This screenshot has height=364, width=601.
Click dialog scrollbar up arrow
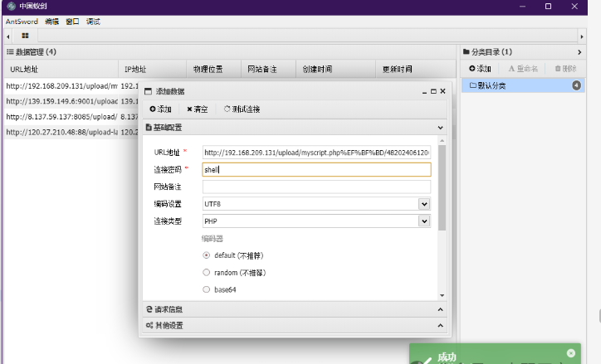pyautogui.click(x=442, y=141)
